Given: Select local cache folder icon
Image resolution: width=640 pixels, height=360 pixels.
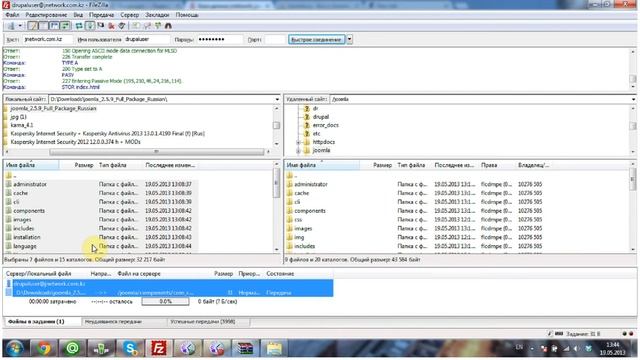Looking at the screenshot, I should click(x=9, y=193).
